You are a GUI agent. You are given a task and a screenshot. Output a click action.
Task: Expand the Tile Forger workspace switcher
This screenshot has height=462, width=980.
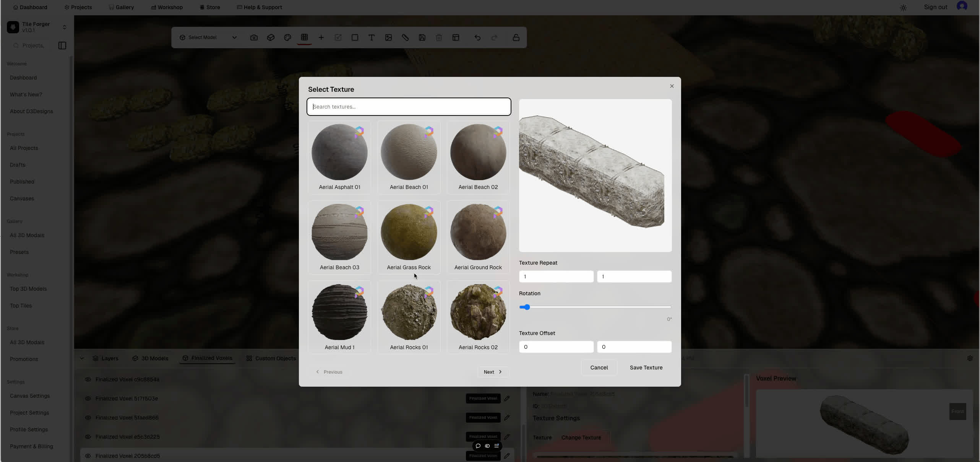pos(64,27)
